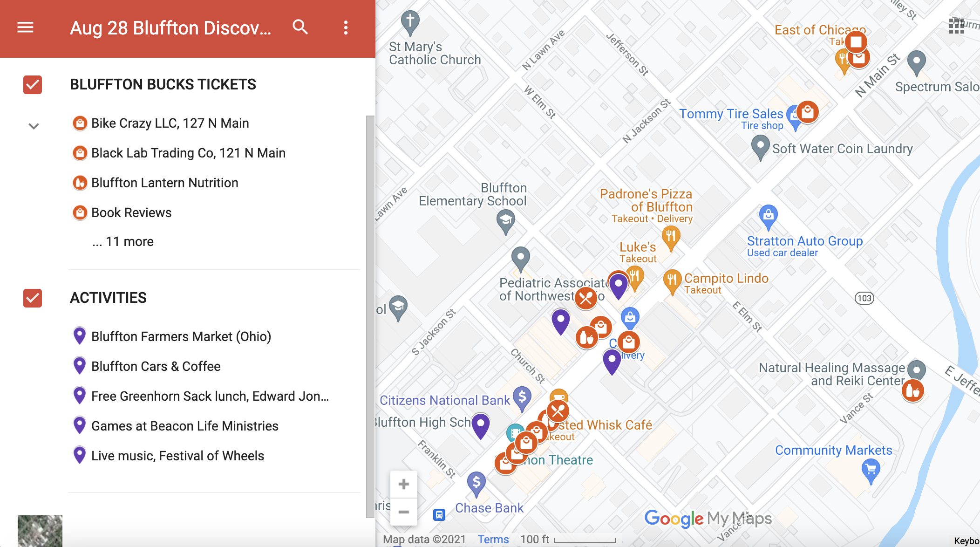The width and height of the screenshot is (980, 547).
Task: Select Bike Crazy LLC, 127 N Main
Action: (x=170, y=123)
